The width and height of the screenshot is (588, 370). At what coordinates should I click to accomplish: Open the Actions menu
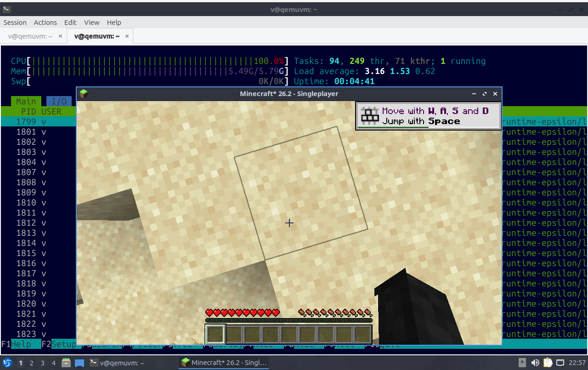[x=45, y=23]
